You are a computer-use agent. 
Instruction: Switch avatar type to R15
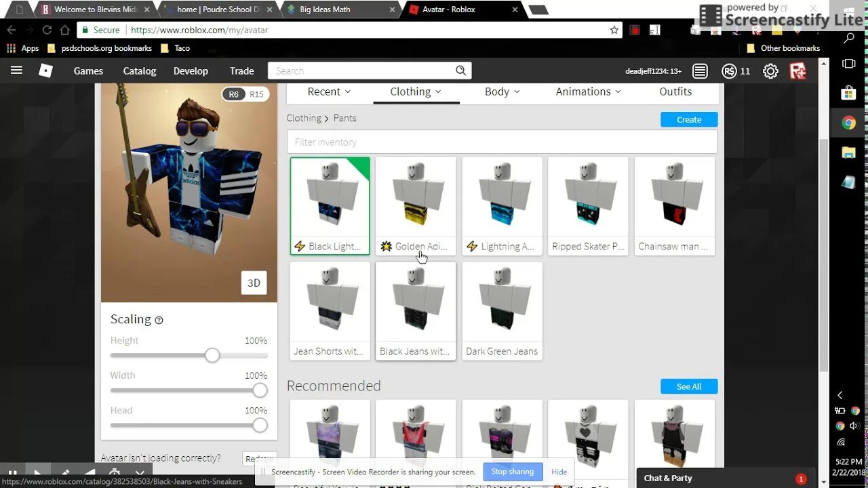tap(256, 94)
